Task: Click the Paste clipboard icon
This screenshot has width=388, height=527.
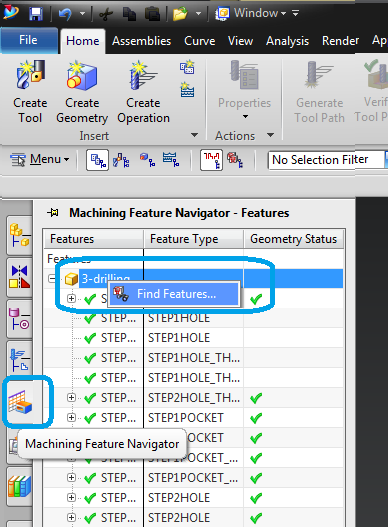Action: pos(152,14)
